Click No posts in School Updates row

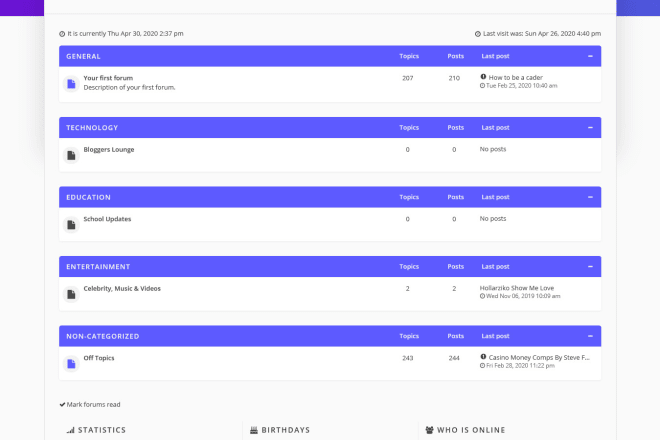click(x=493, y=219)
